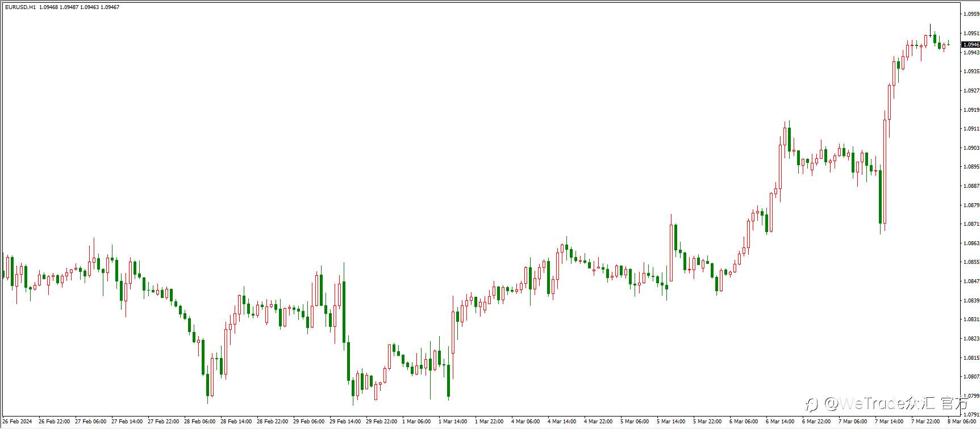Click the 26 Feb 22:00 time label
Viewport: 980px width, 429px height.
[54, 422]
